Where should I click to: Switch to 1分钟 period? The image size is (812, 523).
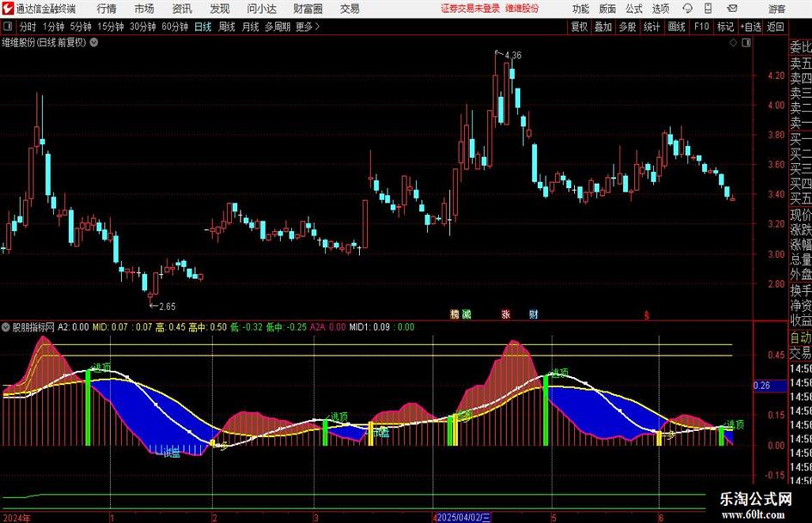pos(53,27)
